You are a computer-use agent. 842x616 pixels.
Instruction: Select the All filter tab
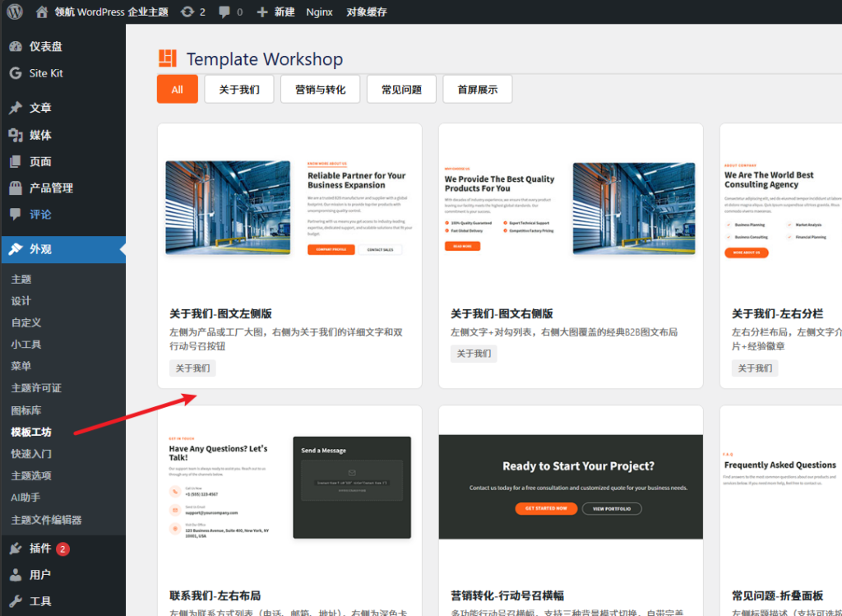coord(177,90)
